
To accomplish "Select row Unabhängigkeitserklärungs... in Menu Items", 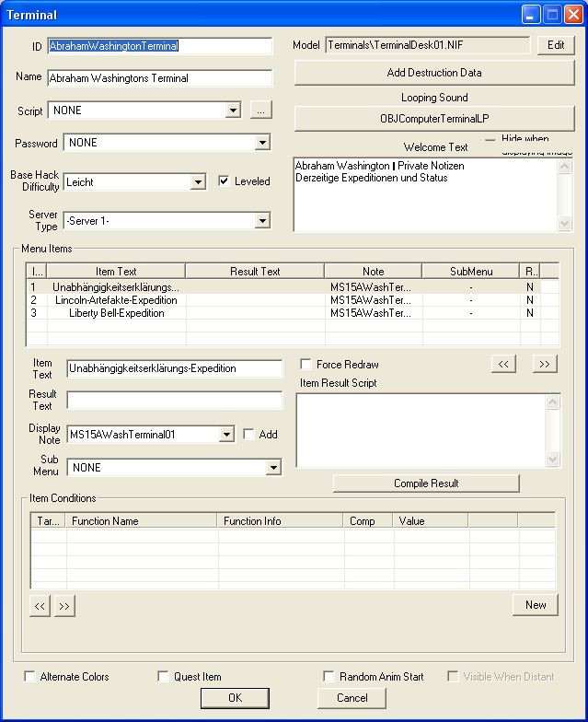I will (x=293, y=287).
